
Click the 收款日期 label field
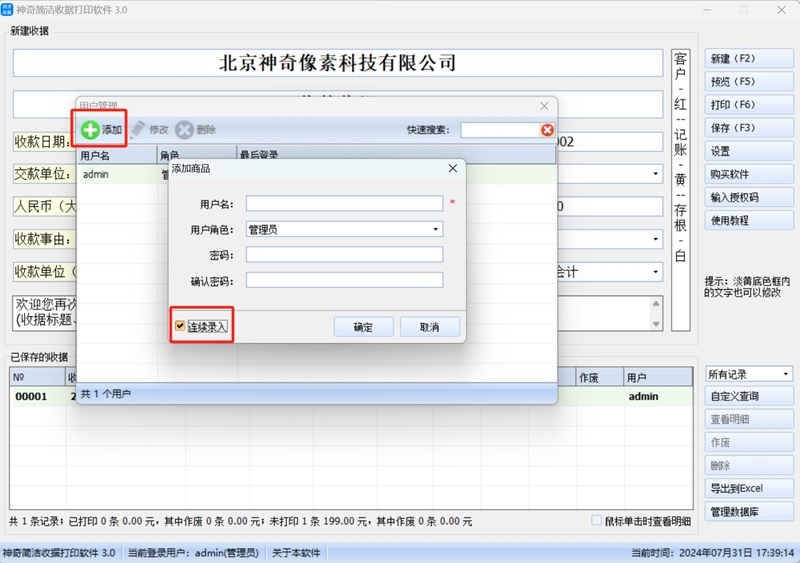click(44, 142)
